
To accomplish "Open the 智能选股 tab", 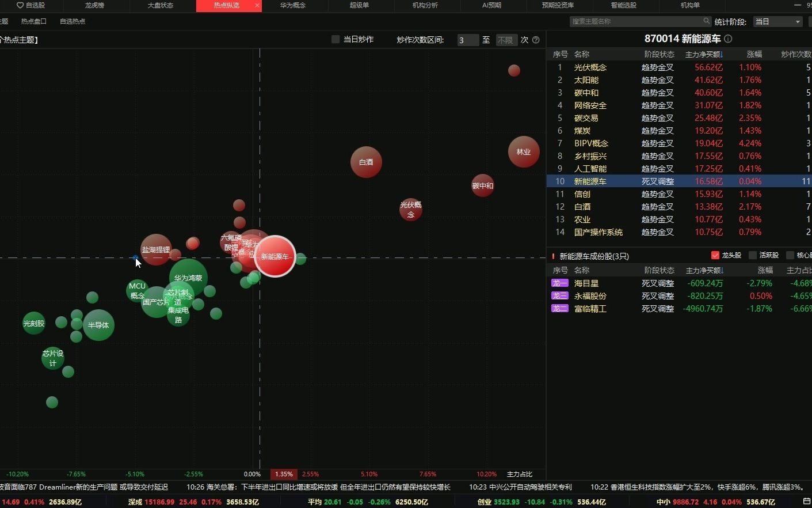I will click(x=624, y=5).
